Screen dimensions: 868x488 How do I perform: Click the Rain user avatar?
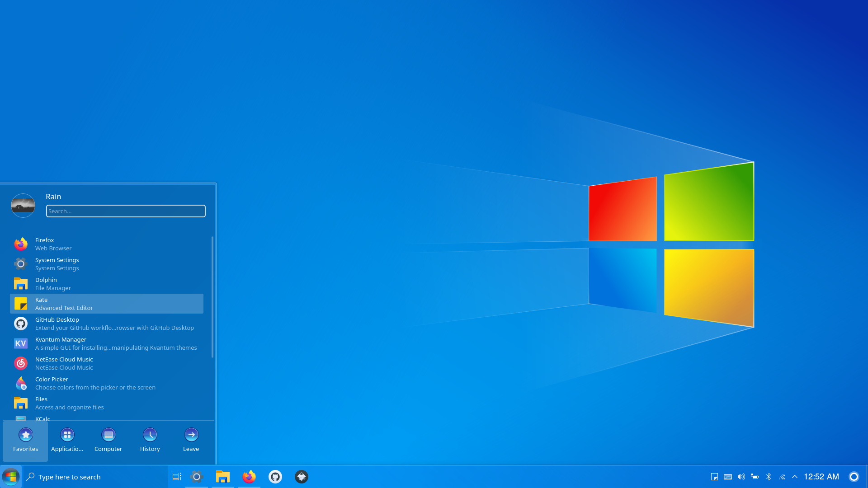tap(23, 206)
